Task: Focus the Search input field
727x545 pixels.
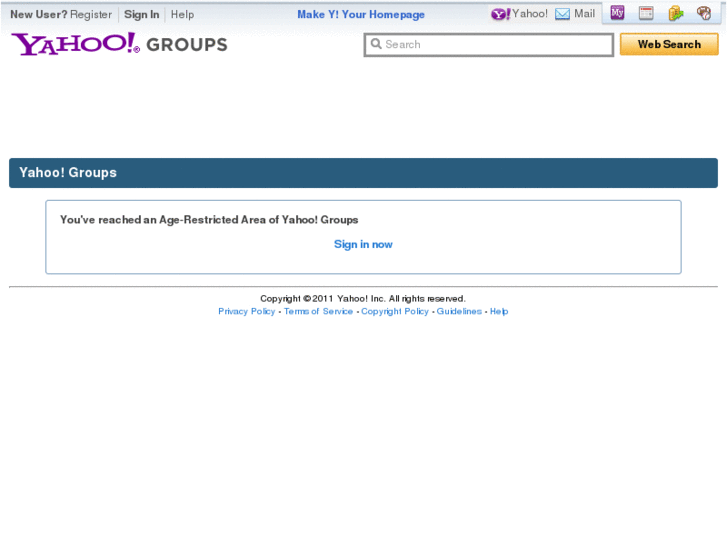Action: (489, 45)
